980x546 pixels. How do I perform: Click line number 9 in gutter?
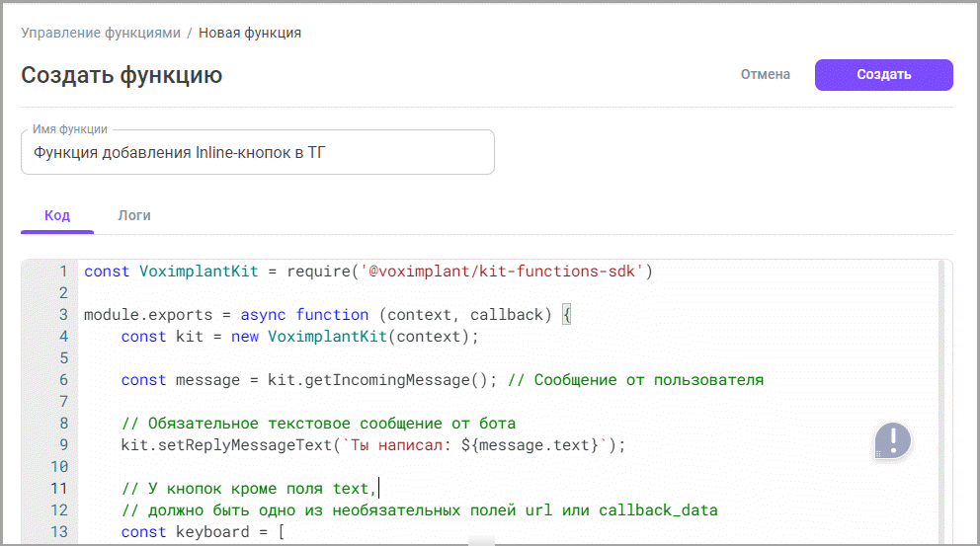click(x=63, y=445)
